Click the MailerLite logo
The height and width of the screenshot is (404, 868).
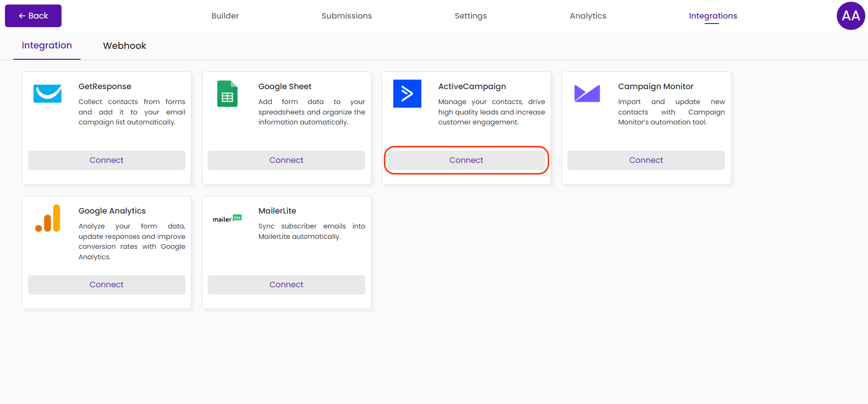click(x=227, y=219)
